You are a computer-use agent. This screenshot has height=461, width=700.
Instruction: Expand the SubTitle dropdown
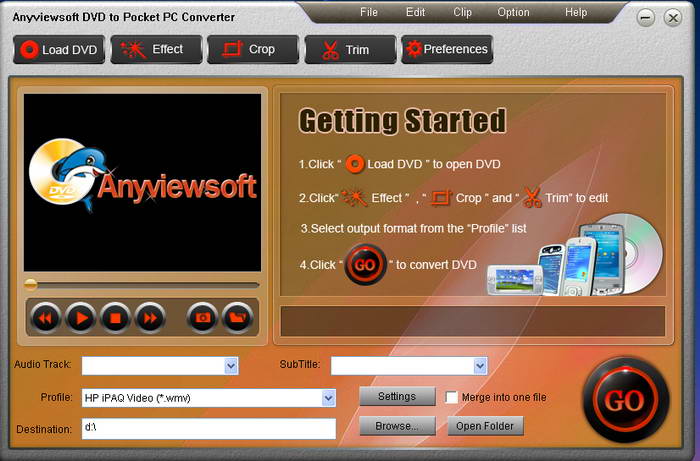480,366
